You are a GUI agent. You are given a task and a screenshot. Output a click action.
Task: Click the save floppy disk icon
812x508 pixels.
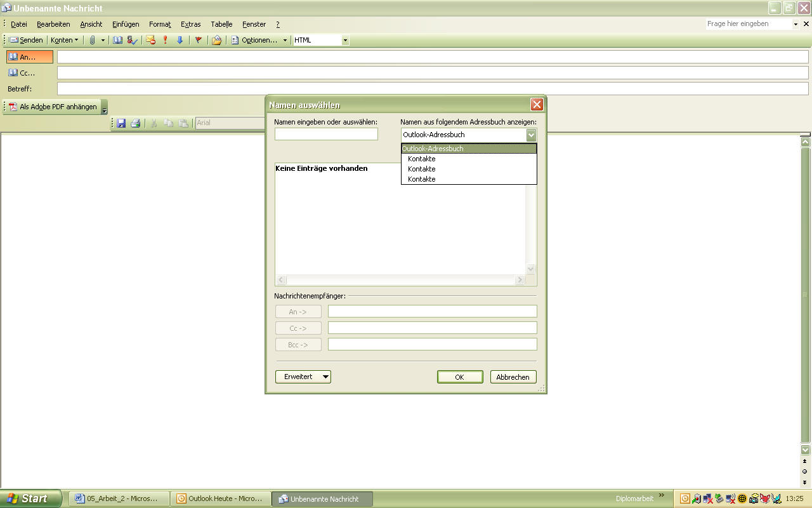click(121, 123)
